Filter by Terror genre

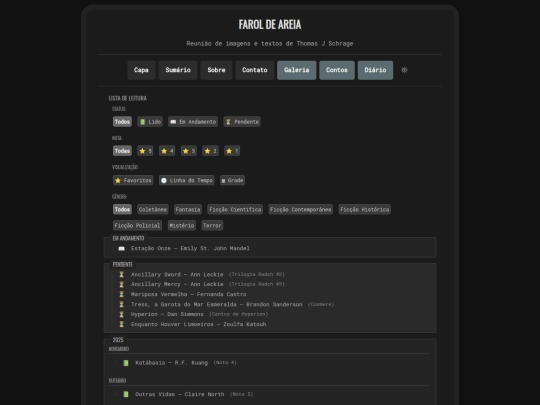[x=212, y=226]
